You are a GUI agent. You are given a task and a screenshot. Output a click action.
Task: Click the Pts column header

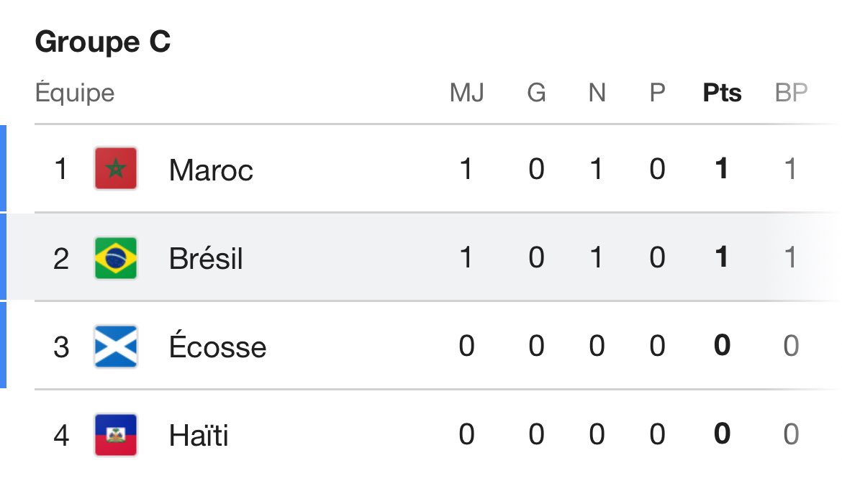click(x=723, y=93)
